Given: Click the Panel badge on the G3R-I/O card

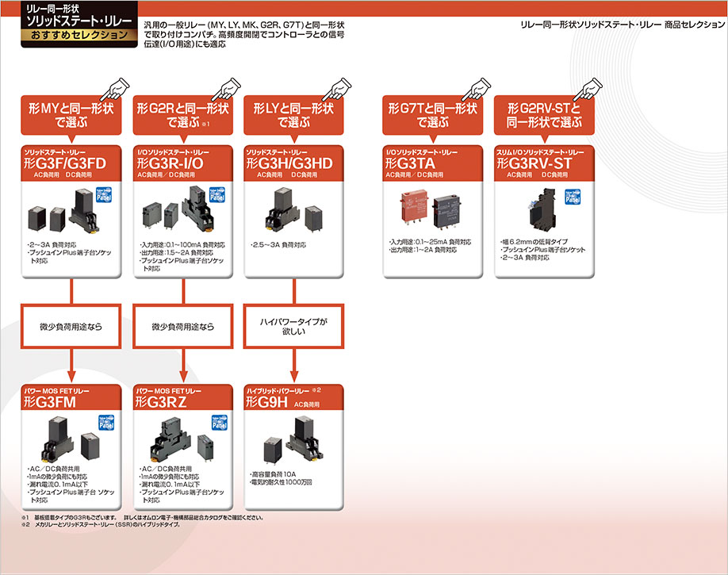Looking at the screenshot, I should click(x=216, y=194).
